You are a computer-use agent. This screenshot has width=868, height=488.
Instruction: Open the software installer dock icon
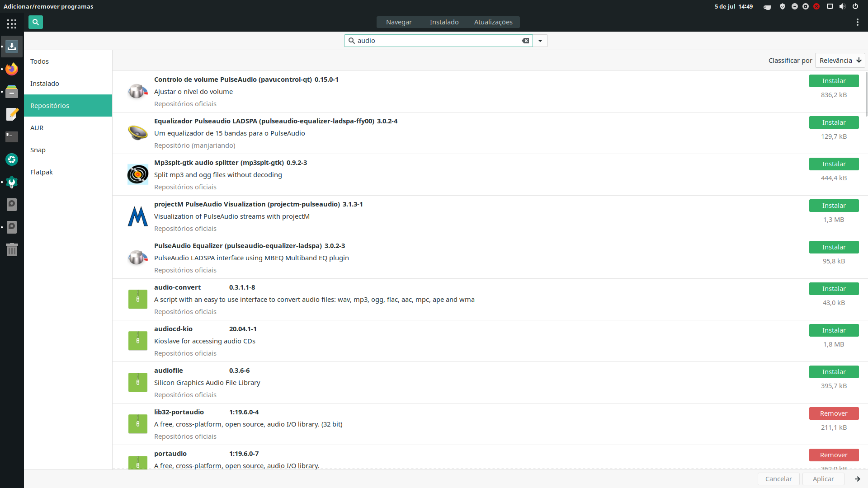12,46
